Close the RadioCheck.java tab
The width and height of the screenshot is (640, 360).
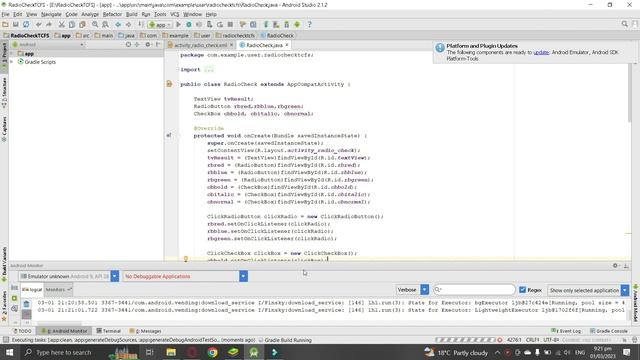[287, 45]
